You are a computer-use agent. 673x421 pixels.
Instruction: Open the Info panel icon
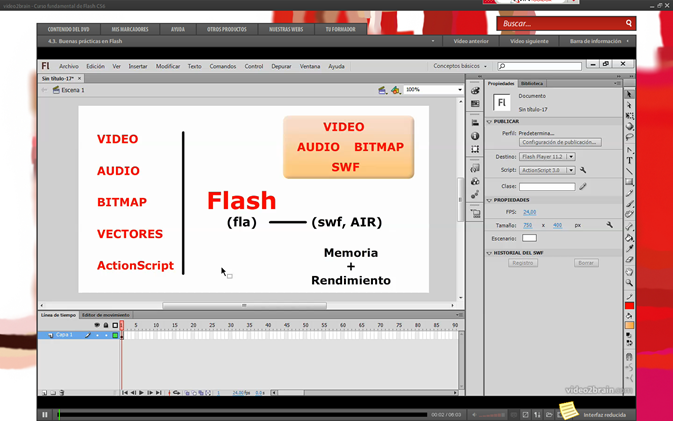click(475, 136)
